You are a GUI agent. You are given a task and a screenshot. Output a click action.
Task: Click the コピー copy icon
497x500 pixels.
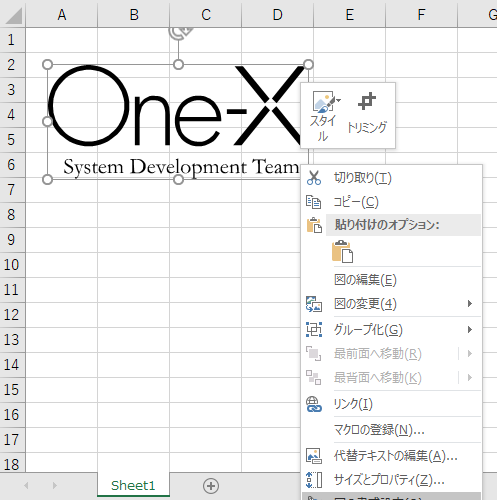pos(313,202)
